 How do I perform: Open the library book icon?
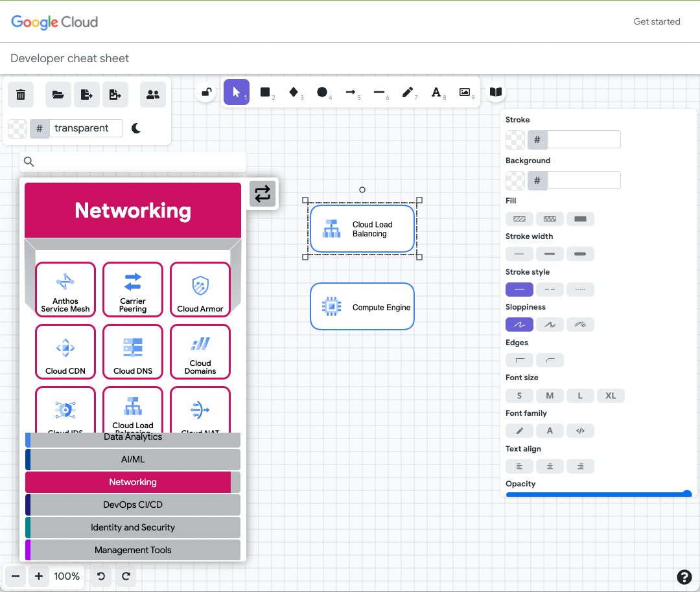pyautogui.click(x=496, y=93)
